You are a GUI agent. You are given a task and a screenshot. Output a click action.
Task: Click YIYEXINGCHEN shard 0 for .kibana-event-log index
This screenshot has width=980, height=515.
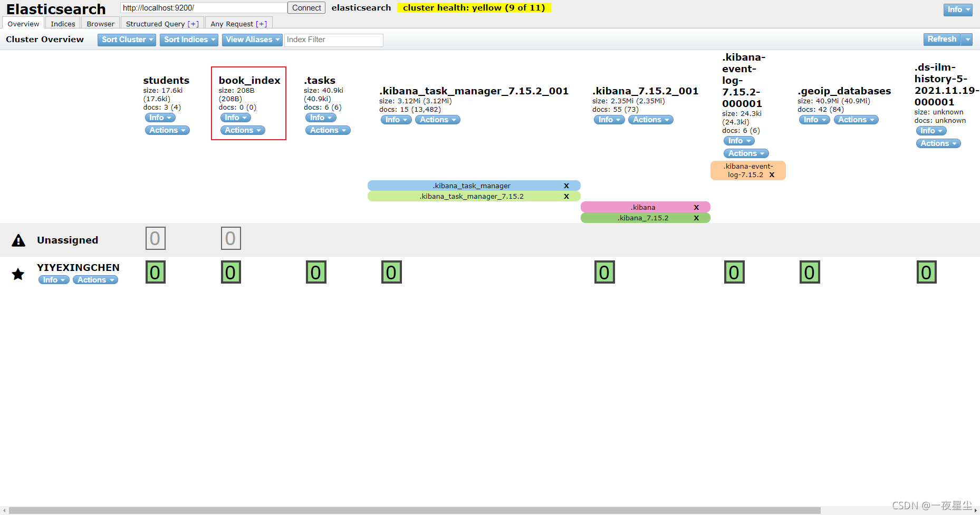coord(734,272)
